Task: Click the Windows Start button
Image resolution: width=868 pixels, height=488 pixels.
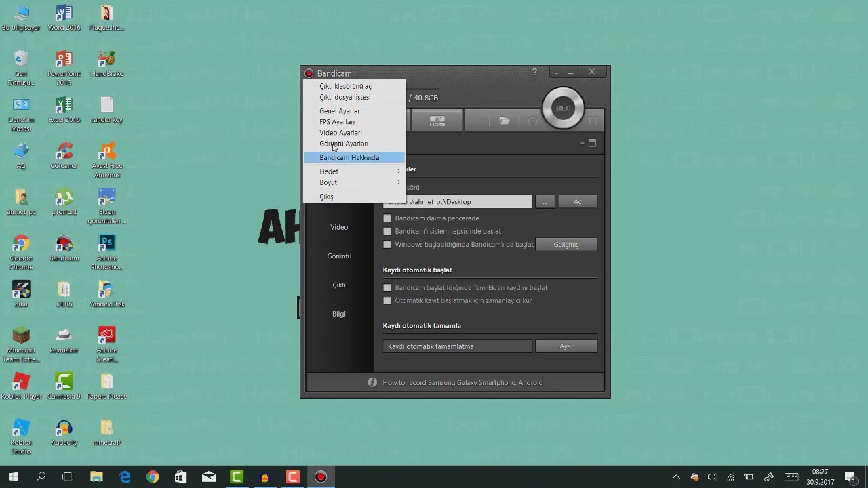Action: pos(14,477)
